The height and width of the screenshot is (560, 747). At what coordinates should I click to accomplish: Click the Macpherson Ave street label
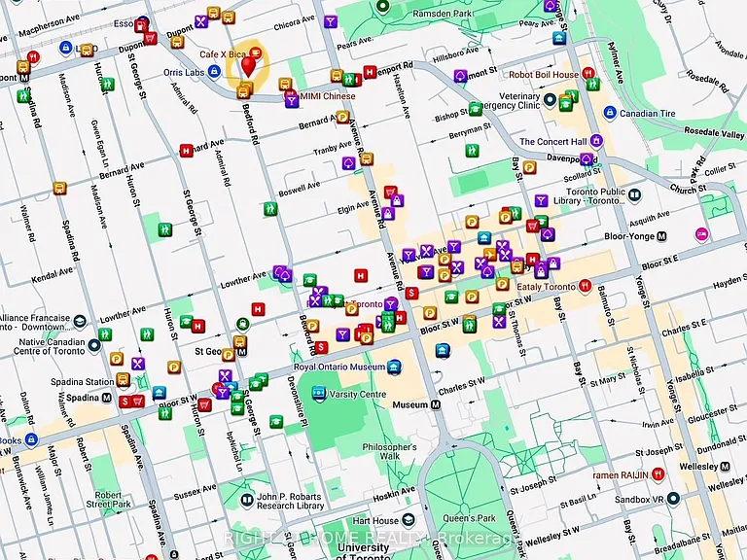tap(49, 24)
